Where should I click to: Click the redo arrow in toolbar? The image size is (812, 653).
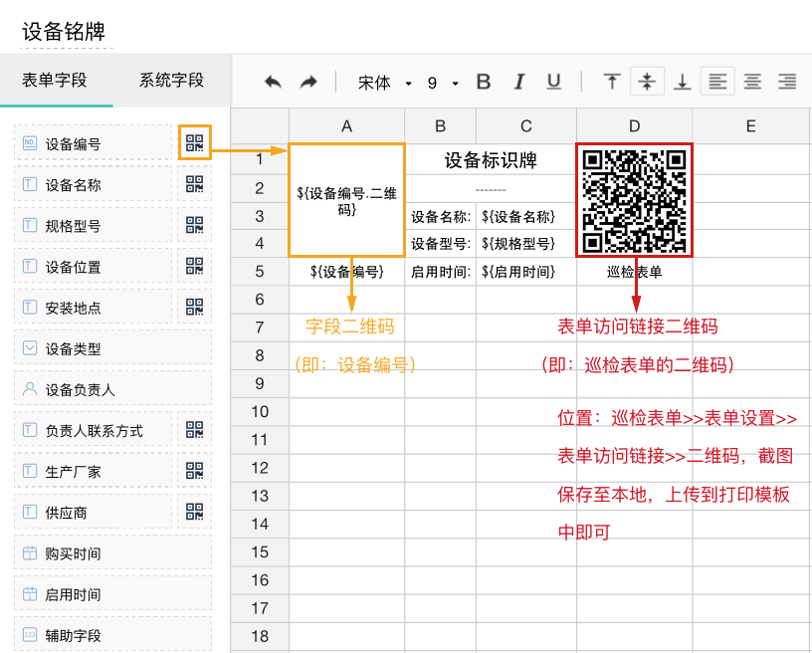point(308,82)
